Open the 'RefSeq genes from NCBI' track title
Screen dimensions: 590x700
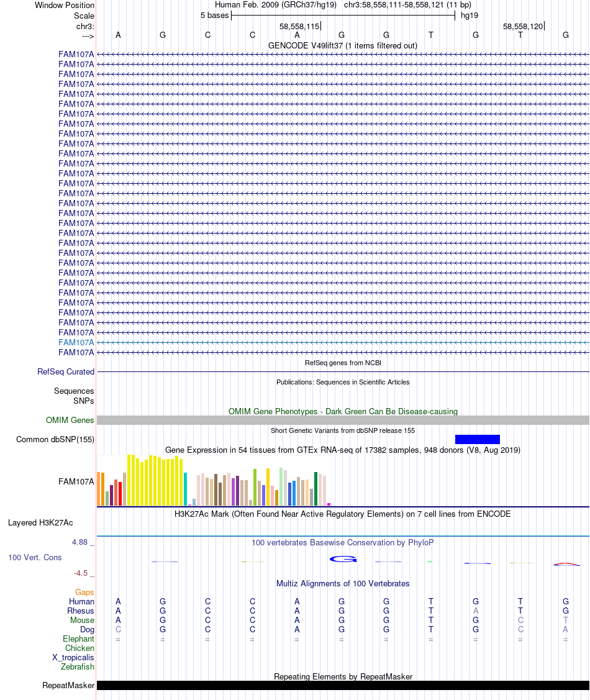[x=343, y=363]
